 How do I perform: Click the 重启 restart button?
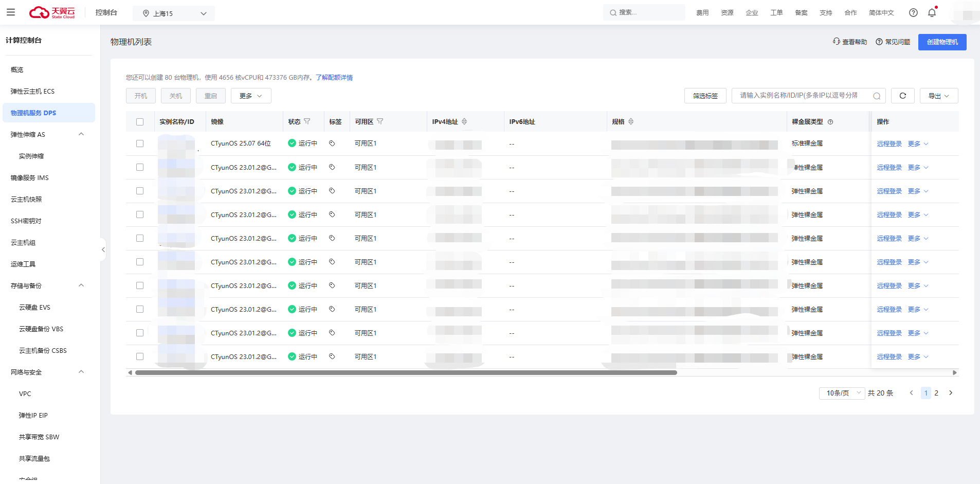(211, 96)
